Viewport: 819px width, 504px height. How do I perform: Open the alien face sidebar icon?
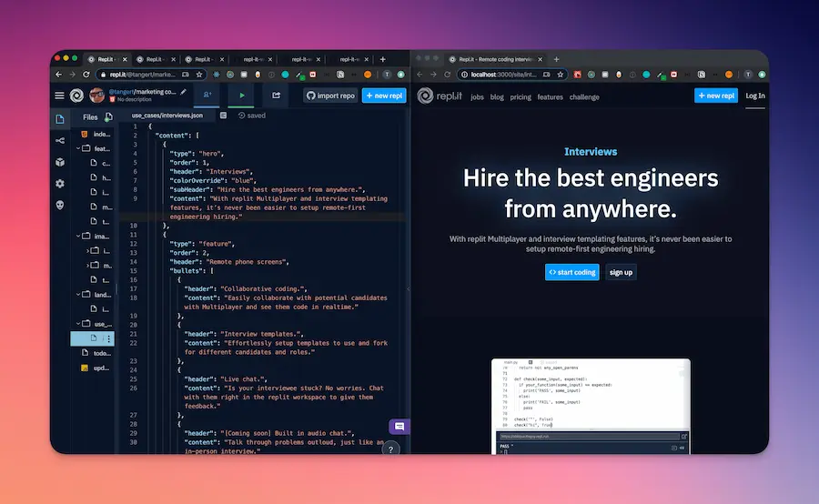[60, 205]
